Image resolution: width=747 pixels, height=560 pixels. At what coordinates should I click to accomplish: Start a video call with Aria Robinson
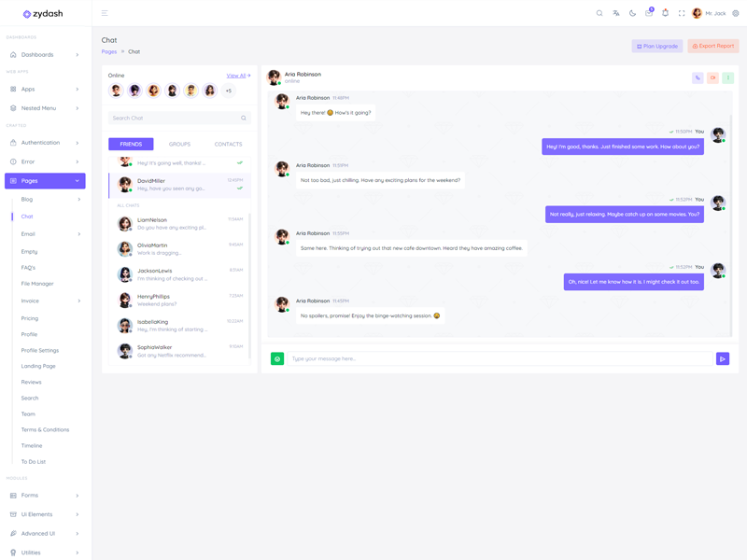(712, 77)
